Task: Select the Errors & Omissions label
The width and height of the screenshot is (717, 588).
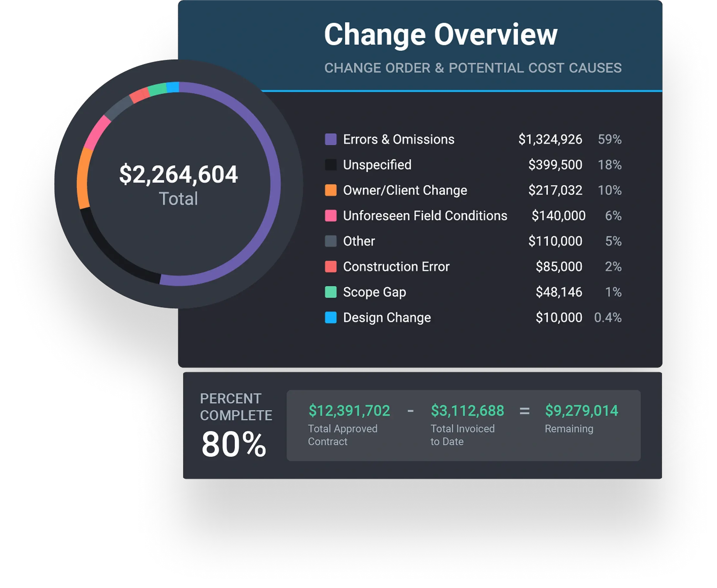Action: pos(398,140)
